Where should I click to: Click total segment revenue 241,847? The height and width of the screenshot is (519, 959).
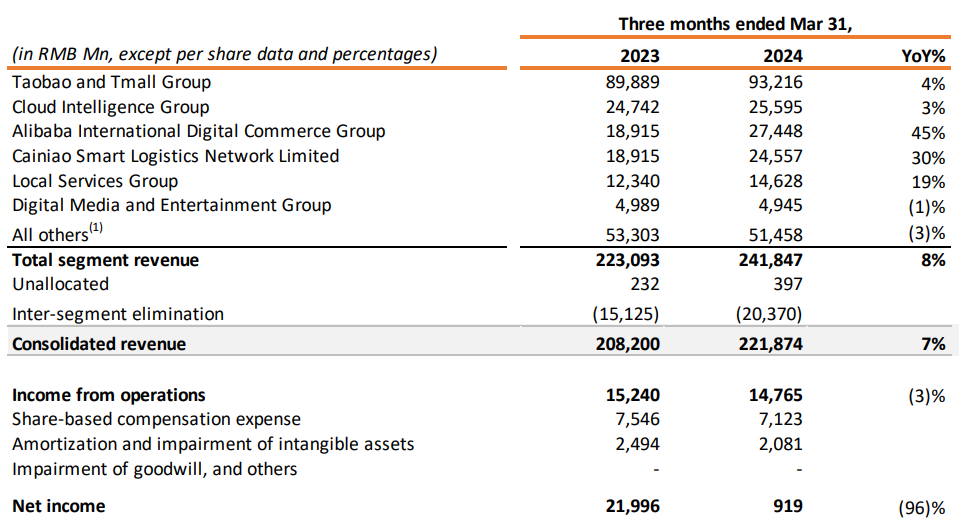point(771,260)
